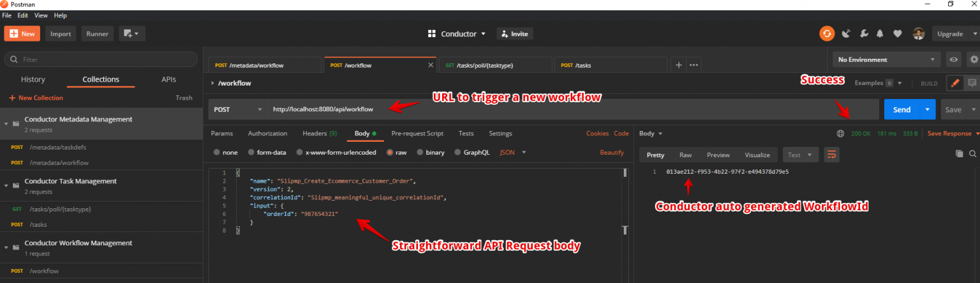Screen dimensions: 980x283
Task: Toggle the response line wrap icon
Action: (x=831, y=155)
